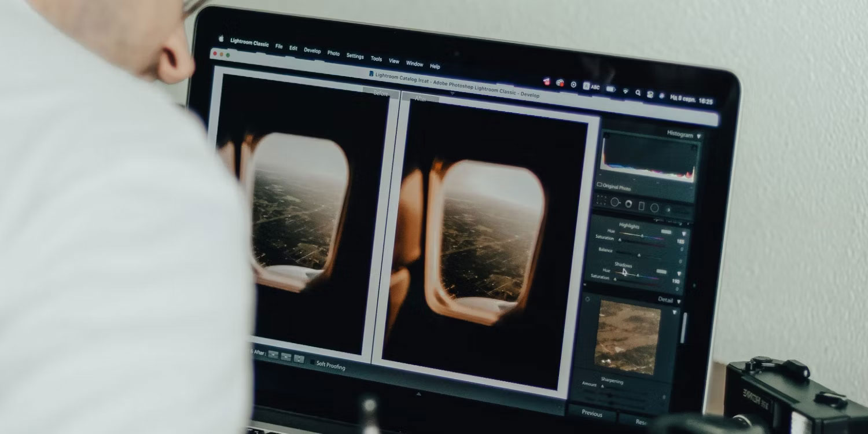Open the Edit menu
The image size is (868, 434).
(293, 48)
